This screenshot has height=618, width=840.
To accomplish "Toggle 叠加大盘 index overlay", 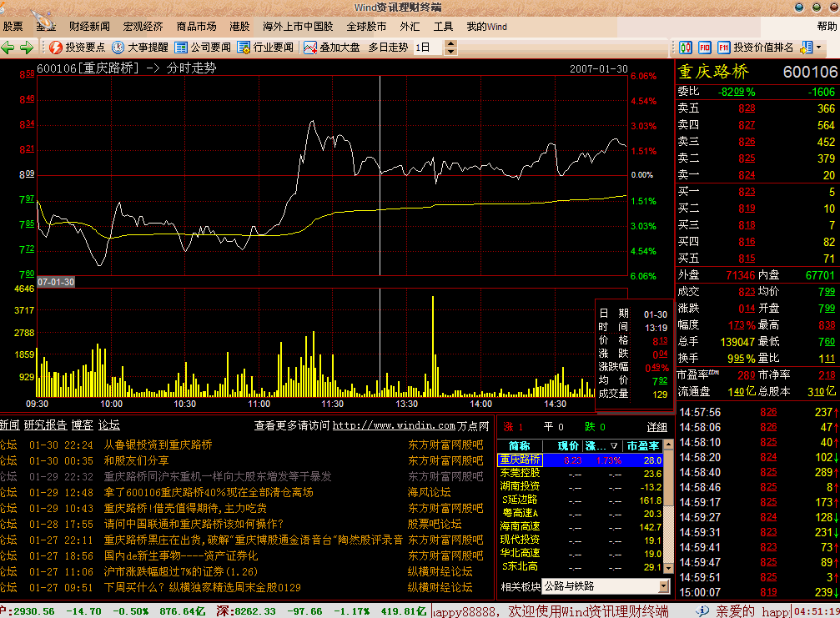I will click(x=332, y=48).
